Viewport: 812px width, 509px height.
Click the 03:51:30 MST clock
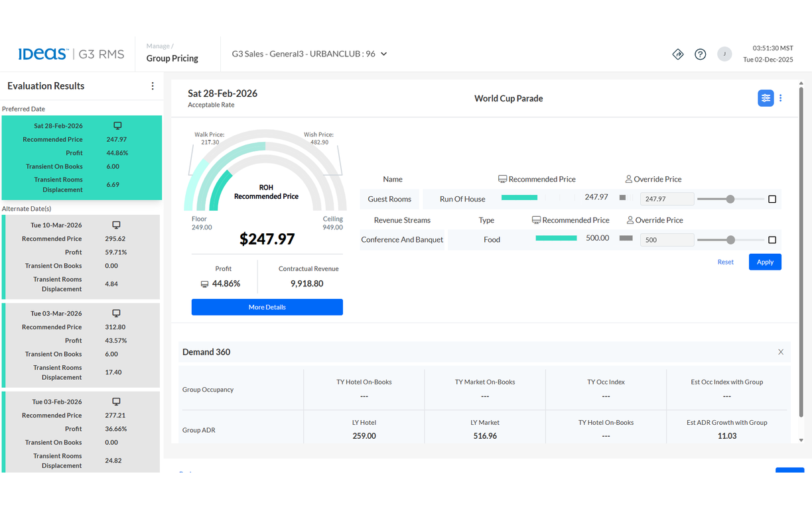[773, 48]
